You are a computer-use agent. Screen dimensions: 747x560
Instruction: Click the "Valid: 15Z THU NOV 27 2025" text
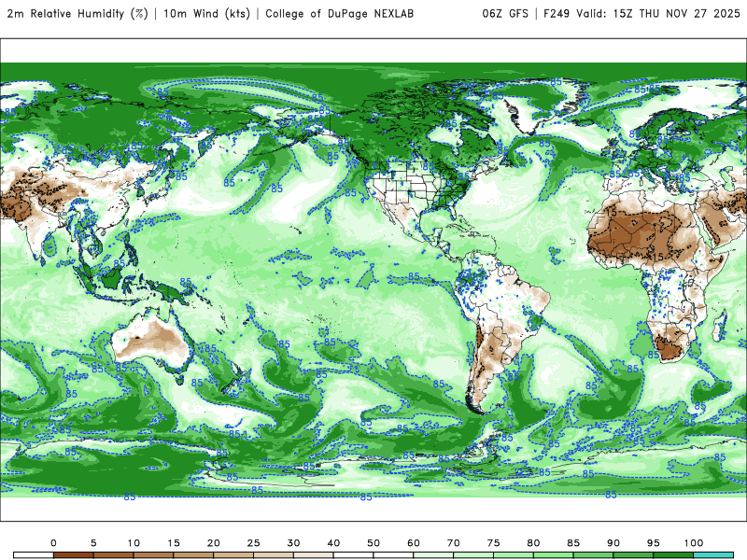[x=658, y=13]
